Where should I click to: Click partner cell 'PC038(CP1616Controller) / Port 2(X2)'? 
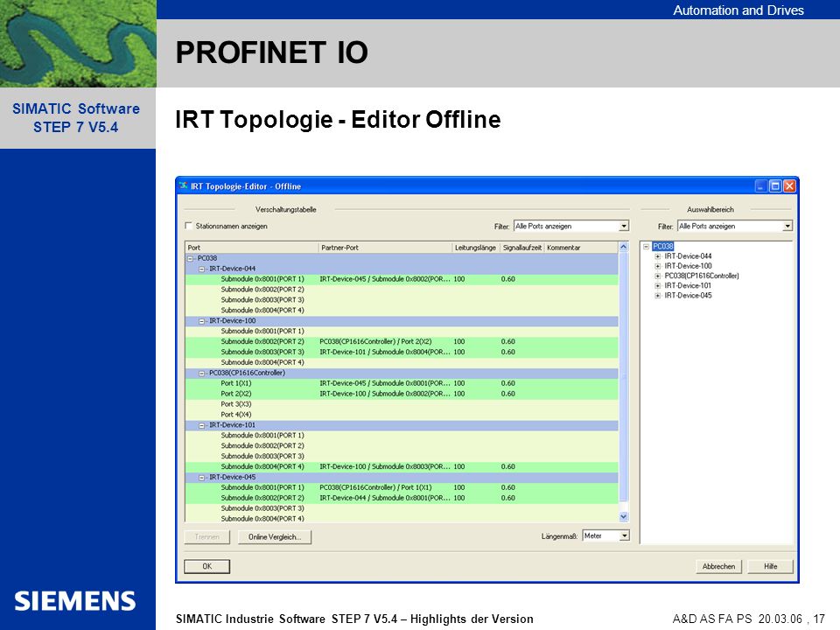pyautogui.click(x=375, y=342)
